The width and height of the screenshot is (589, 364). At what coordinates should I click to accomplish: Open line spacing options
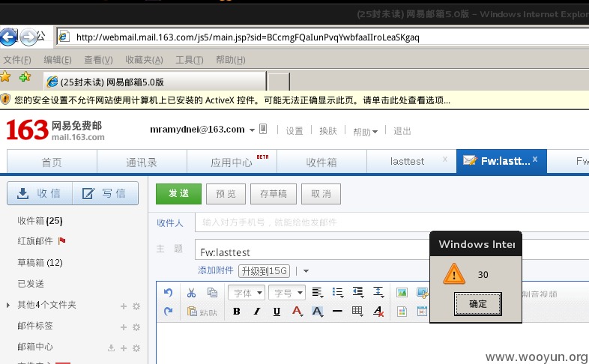click(x=378, y=292)
